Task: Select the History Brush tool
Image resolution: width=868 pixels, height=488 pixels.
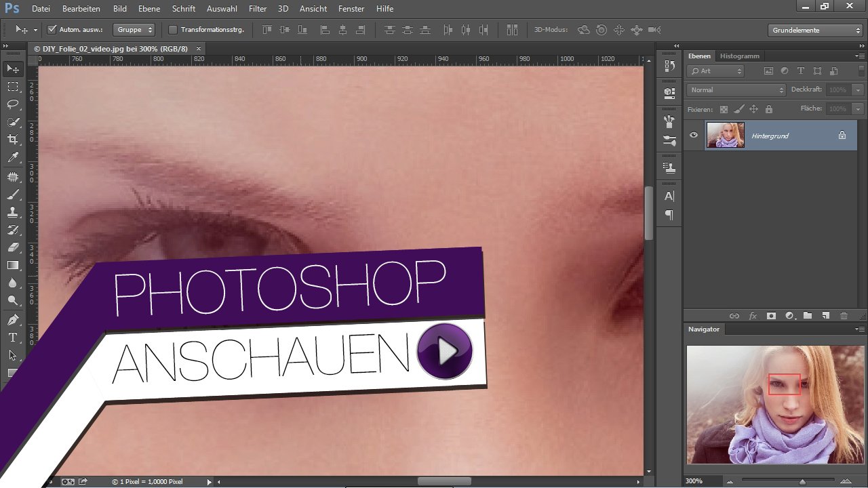Action: coord(13,230)
